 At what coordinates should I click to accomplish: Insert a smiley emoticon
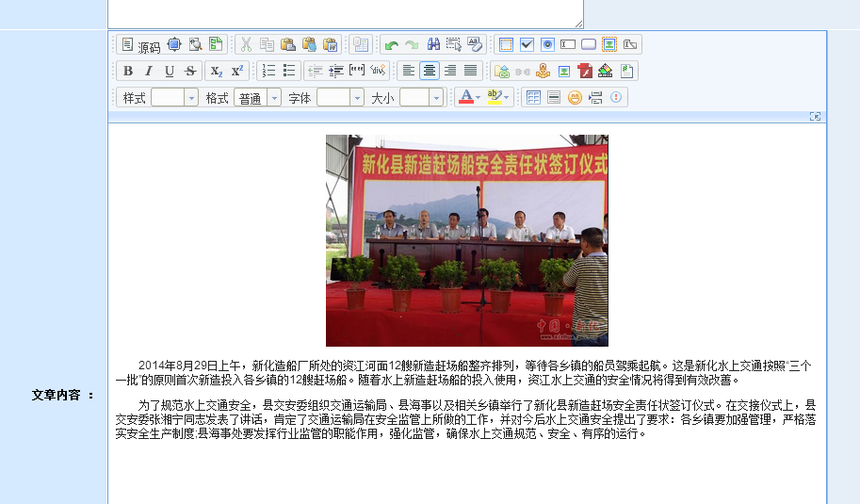click(x=575, y=97)
